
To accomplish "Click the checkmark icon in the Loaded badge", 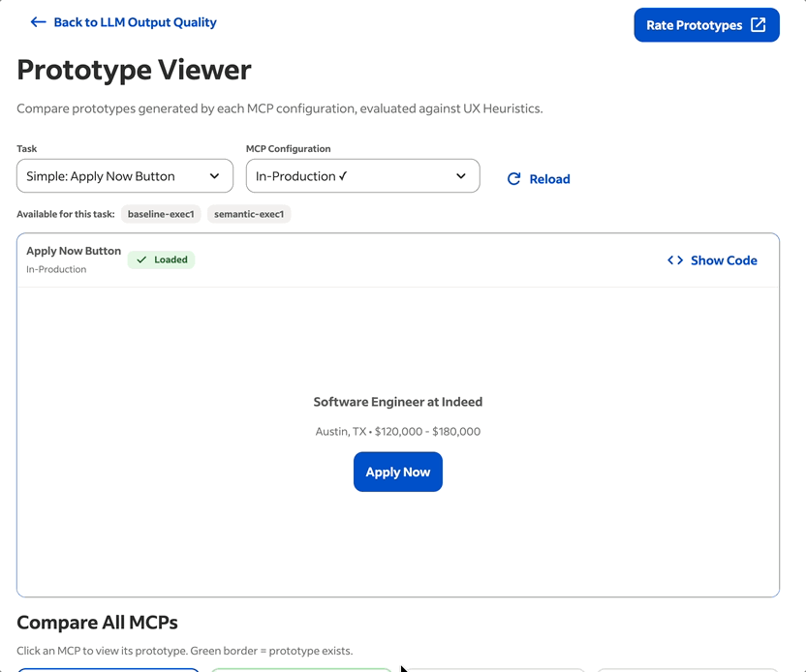I will [x=141, y=260].
